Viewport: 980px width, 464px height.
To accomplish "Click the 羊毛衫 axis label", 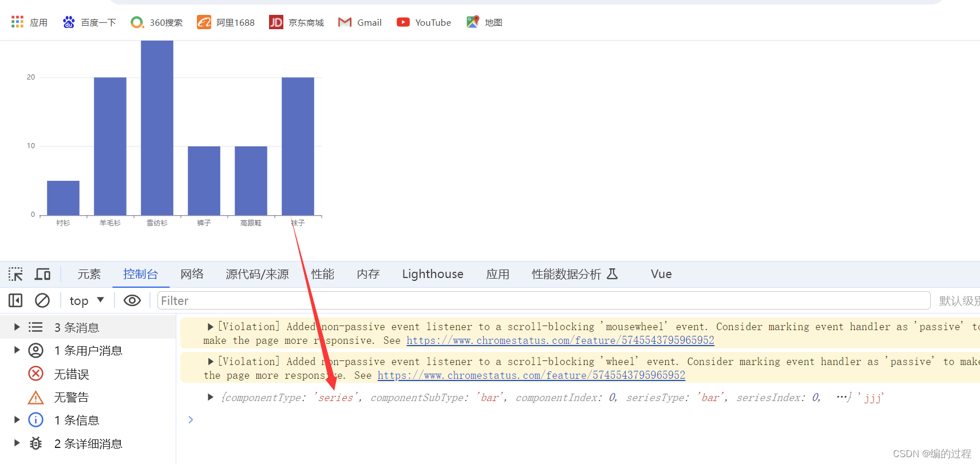I will coord(110,223).
